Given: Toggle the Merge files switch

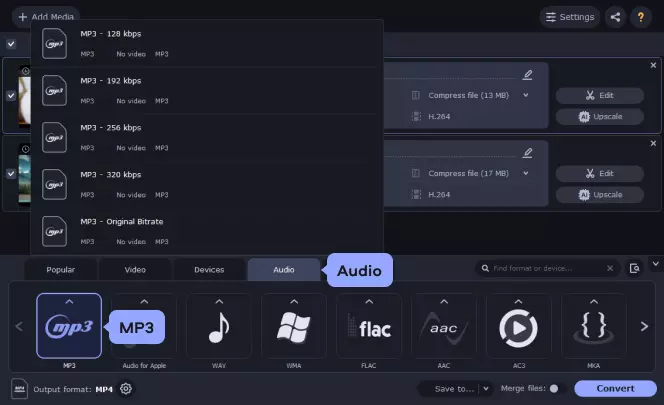Looking at the screenshot, I should point(557,388).
